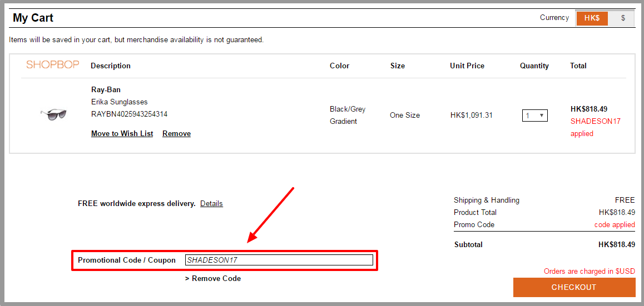Click the SHOPBOP logo
The height and width of the screenshot is (306, 644).
(x=53, y=65)
